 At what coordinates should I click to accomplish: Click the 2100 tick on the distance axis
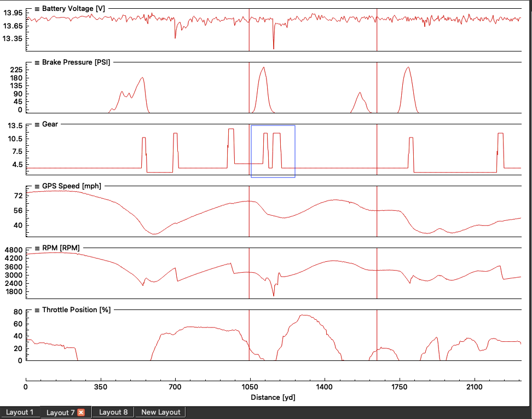point(474,387)
